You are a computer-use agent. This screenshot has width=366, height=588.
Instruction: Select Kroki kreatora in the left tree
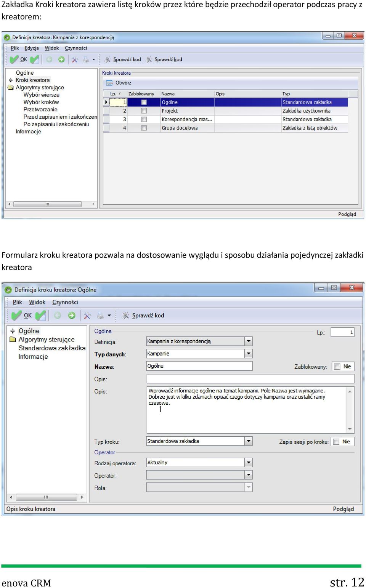(33, 80)
